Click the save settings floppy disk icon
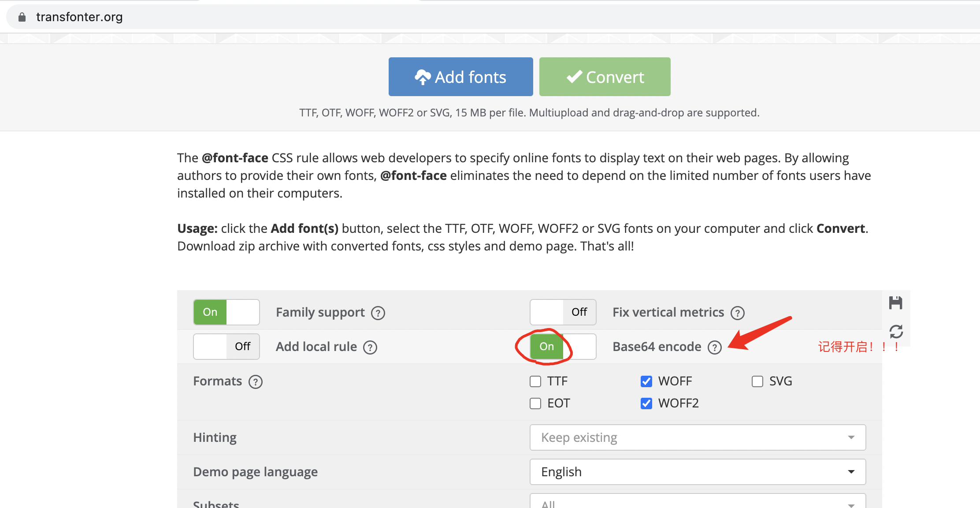The width and height of the screenshot is (980, 508). pyautogui.click(x=895, y=303)
